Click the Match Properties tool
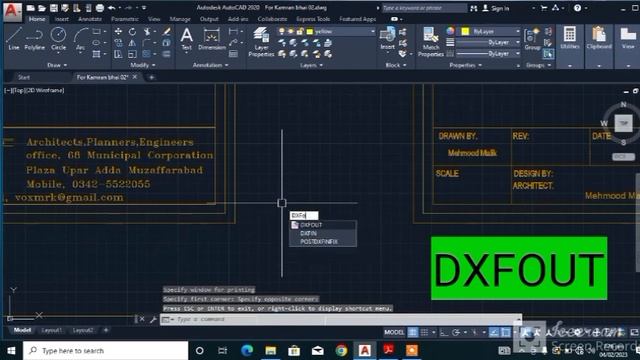 [431, 42]
